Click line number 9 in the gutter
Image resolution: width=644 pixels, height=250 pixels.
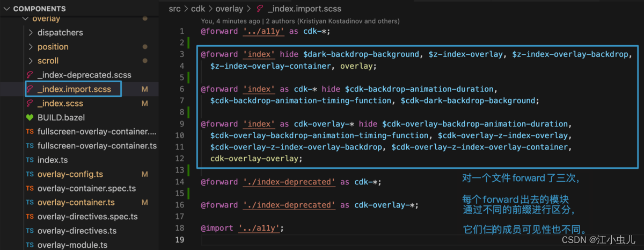pos(182,124)
